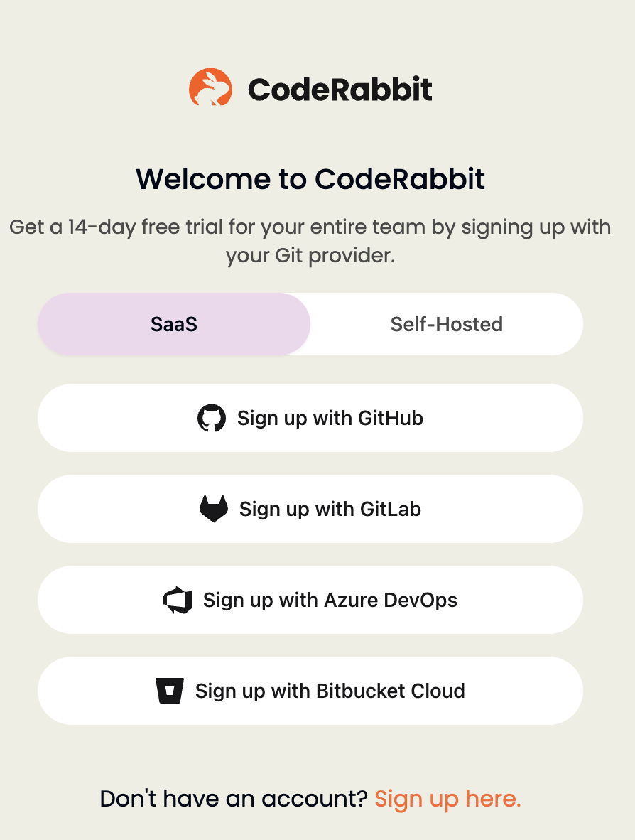
Task: Click the Azure DevOps icon
Action: point(179,600)
